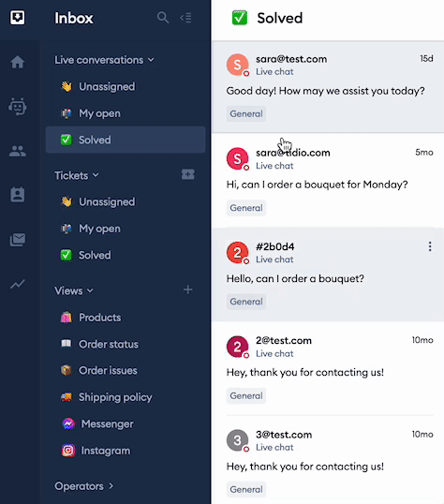Viewport: 444px width, 504px height.
Task: Go to the Home dashboard icon
Action: [18, 62]
